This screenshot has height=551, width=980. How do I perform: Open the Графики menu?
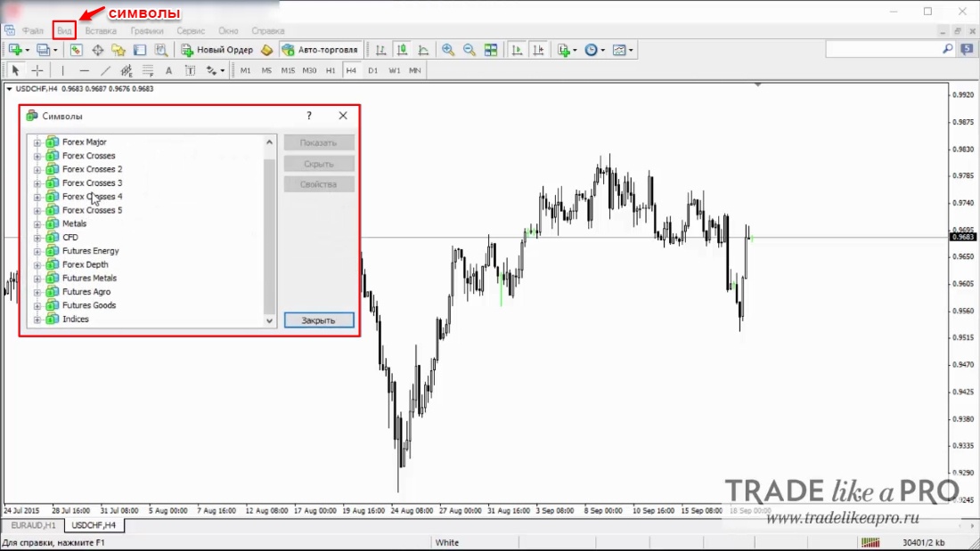147,30
